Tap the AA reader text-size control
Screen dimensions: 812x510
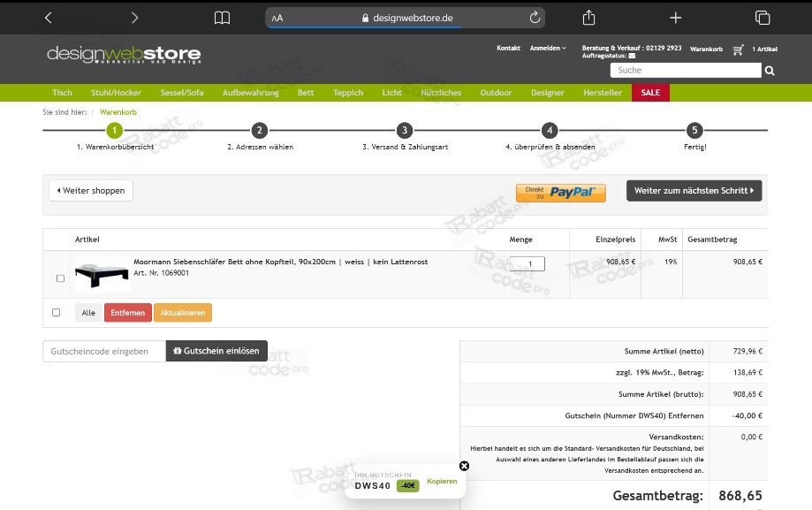(277, 19)
